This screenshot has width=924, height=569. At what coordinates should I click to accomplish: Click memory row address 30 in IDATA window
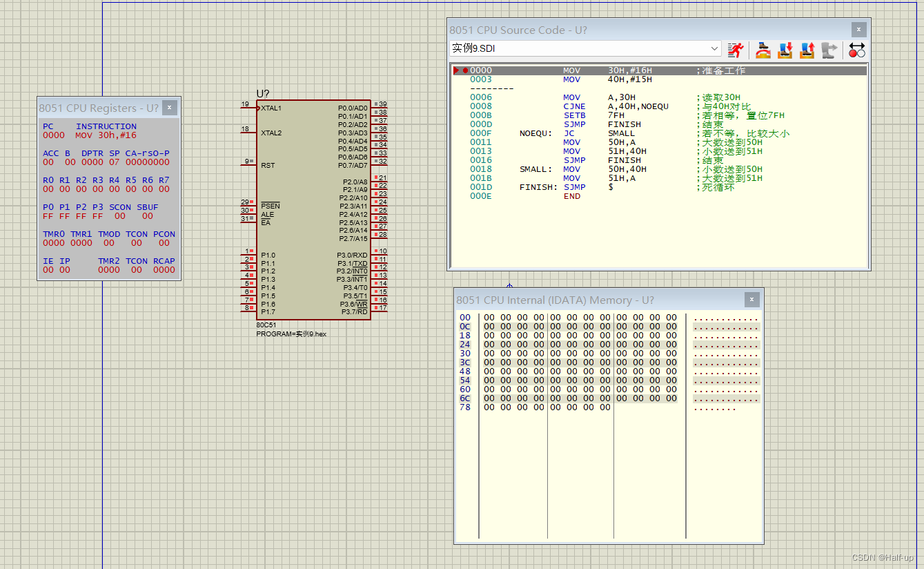[465, 354]
